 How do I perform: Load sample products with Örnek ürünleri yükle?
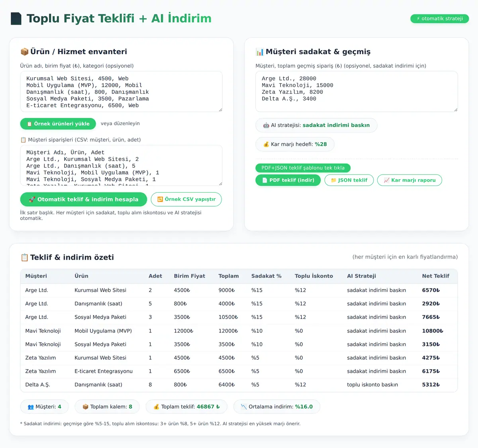coord(58,124)
